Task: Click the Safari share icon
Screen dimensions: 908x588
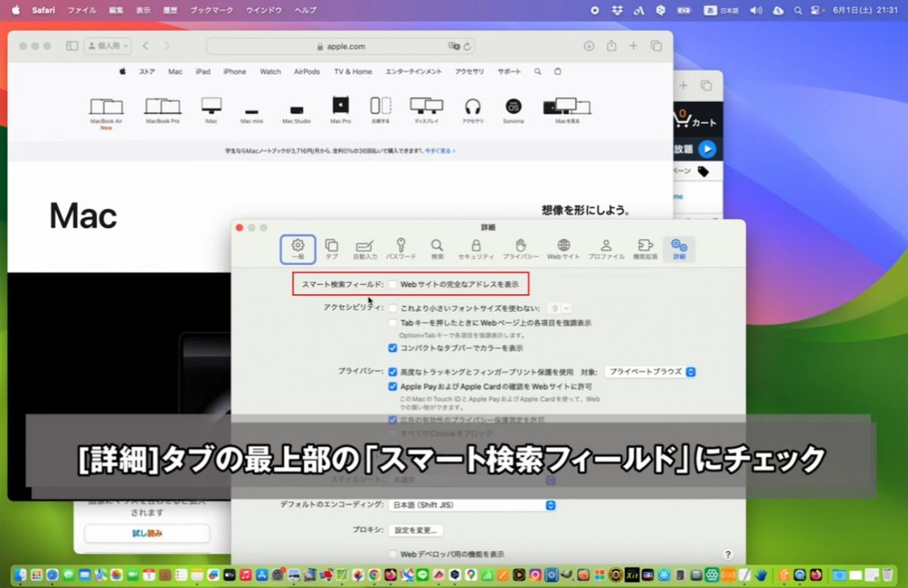Action: point(611,45)
